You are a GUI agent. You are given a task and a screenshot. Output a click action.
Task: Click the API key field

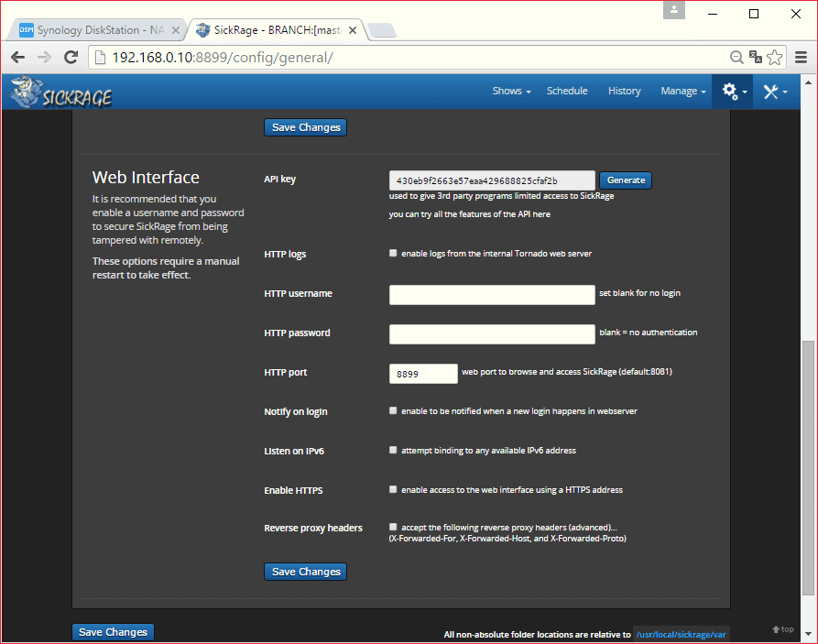[492, 180]
